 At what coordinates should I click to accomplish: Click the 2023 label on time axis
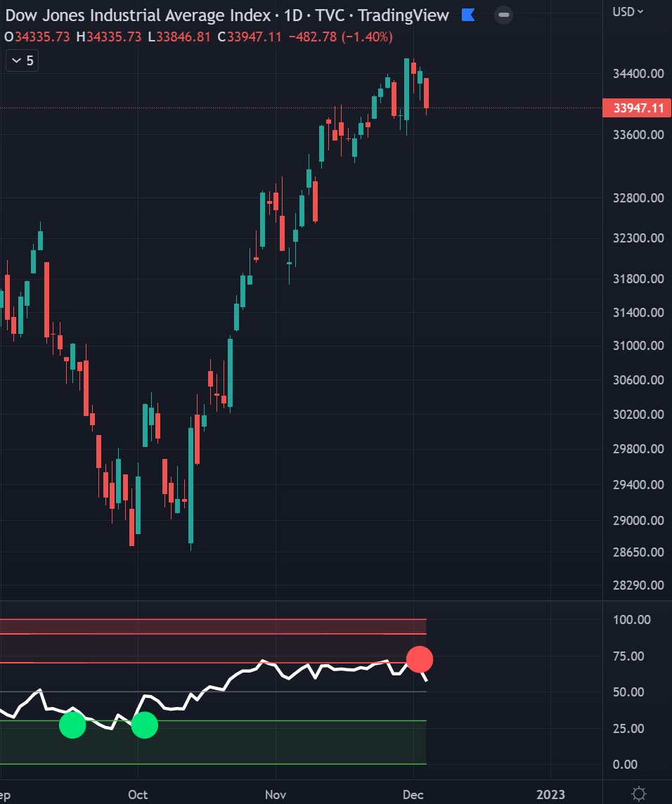[550, 795]
